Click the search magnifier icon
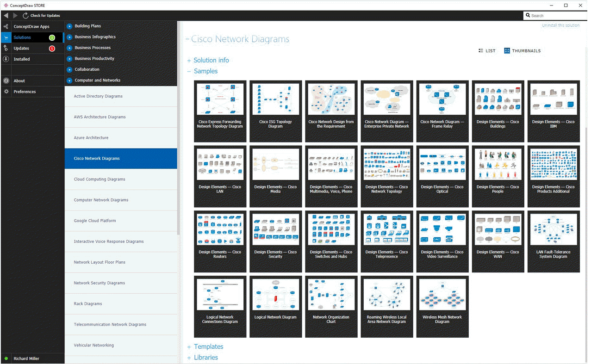The height and width of the screenshot is (364, 591). 528,16
